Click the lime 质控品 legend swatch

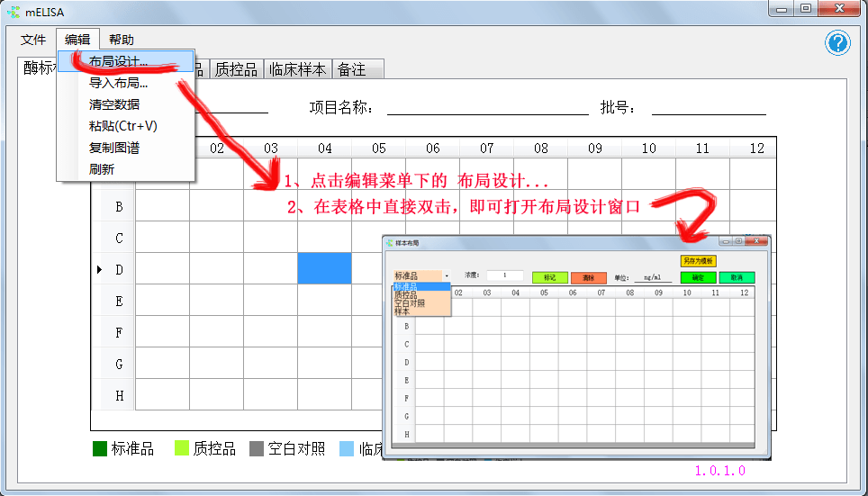(182, 448)
